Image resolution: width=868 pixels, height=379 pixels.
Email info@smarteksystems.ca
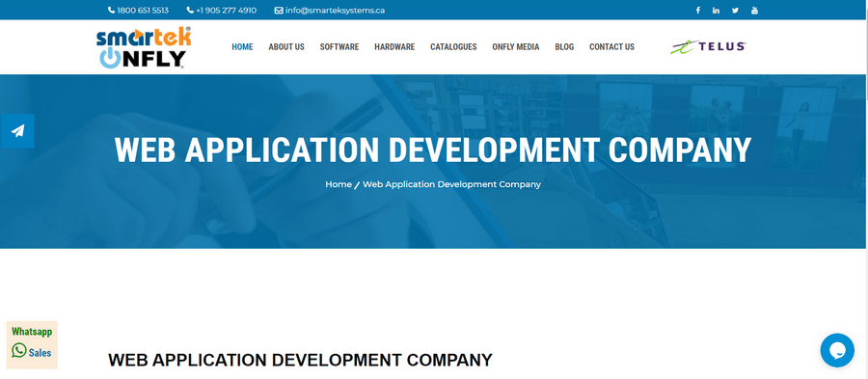330,10
